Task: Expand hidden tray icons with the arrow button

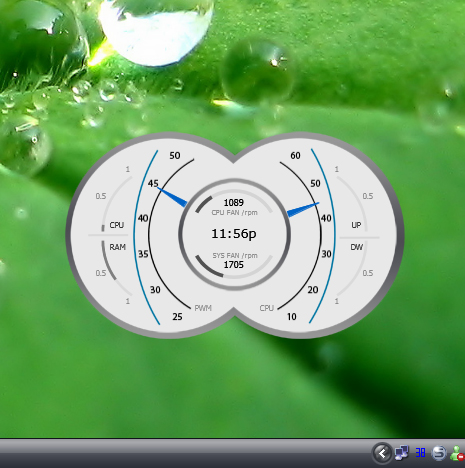Action: pyautogui.click(x=382, y=453)
